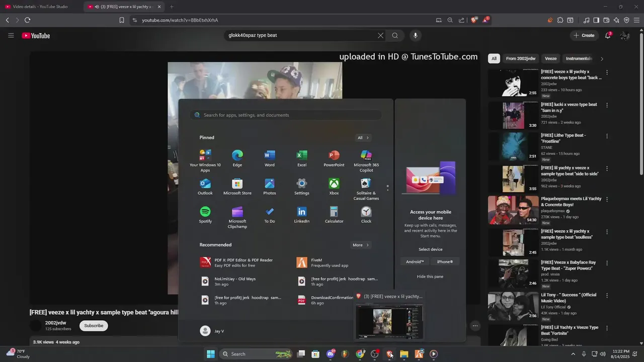Open Excel in the Start menu

[x=302, y=158]
